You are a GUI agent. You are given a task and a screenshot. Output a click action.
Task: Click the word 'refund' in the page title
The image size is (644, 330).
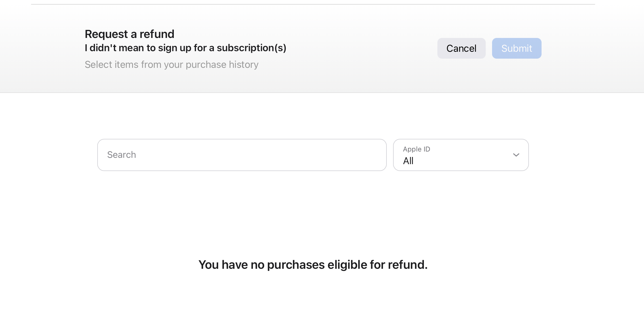[157, 34]
